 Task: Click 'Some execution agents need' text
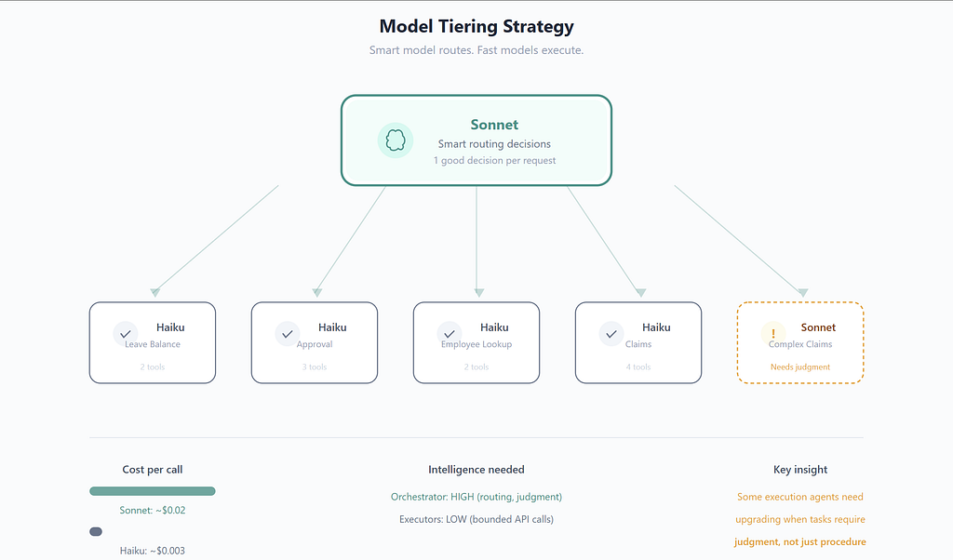pos(800,497)
